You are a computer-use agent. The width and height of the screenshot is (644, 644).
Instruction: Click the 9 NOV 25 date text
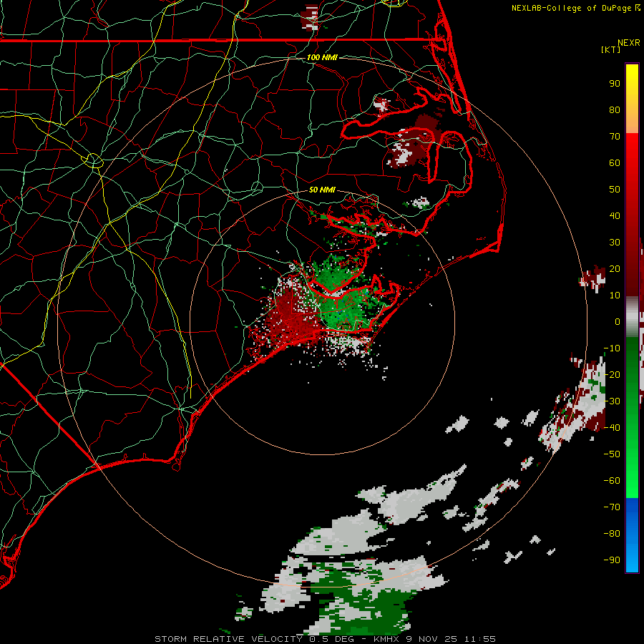[431, 639]
